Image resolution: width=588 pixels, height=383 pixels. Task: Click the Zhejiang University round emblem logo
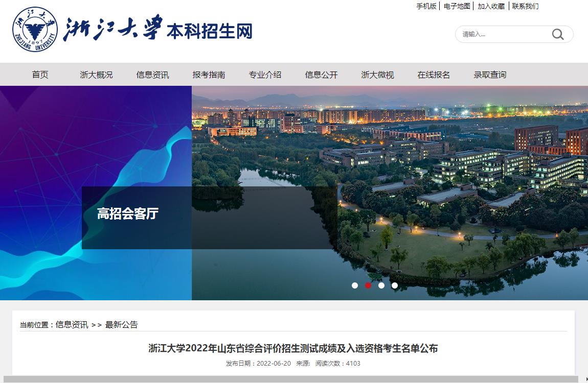point(35,29)
